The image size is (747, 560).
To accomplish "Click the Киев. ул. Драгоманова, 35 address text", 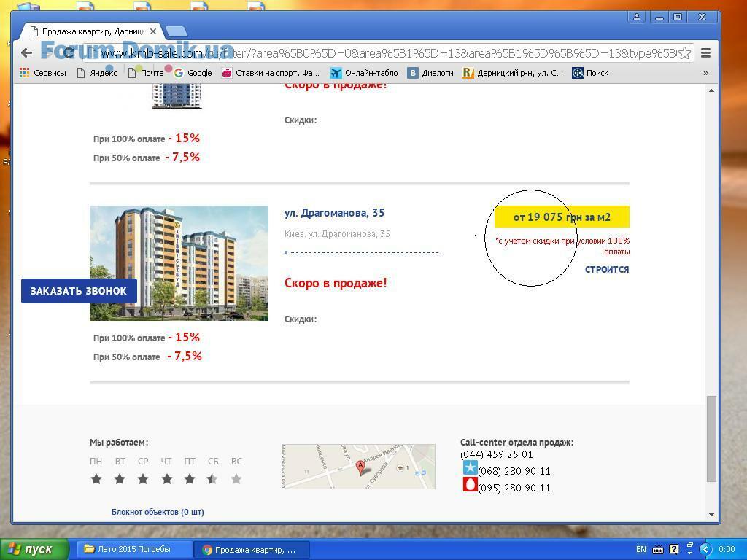I will click(337, 234).
